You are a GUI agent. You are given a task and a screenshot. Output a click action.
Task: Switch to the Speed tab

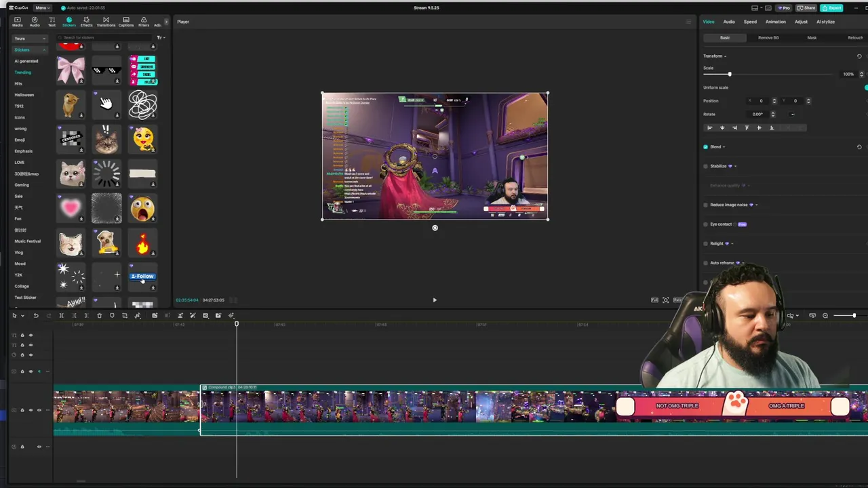point(750,22)
